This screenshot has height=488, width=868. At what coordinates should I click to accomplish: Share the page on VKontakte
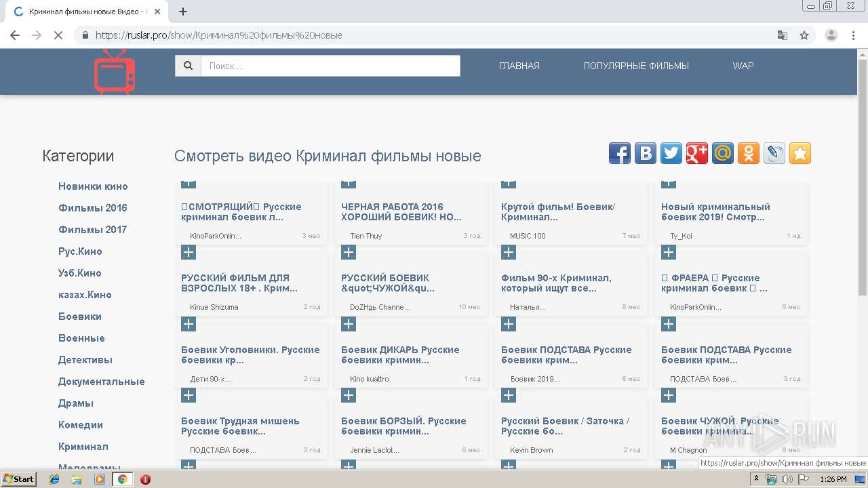(x=646, y=154)
